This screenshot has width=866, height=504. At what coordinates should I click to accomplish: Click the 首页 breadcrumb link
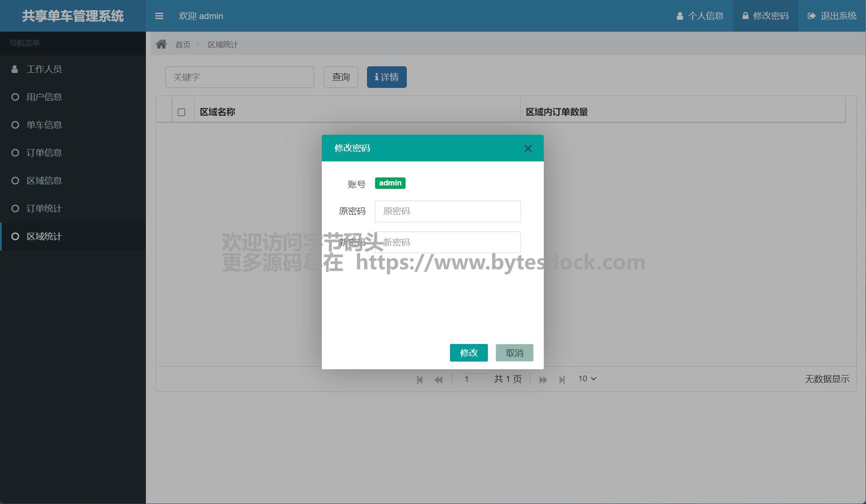pyautogui.click(x=183, y=45)
